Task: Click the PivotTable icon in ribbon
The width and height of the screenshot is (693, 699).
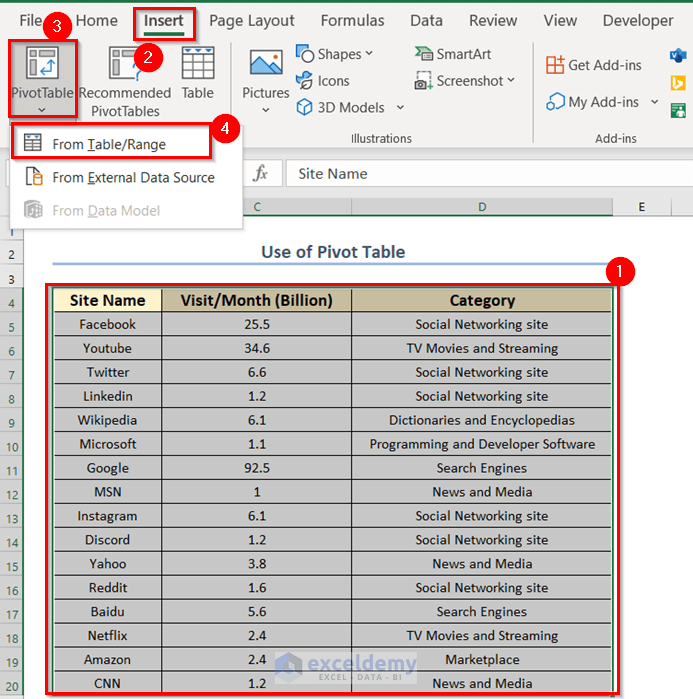Action: pos(40,64)
